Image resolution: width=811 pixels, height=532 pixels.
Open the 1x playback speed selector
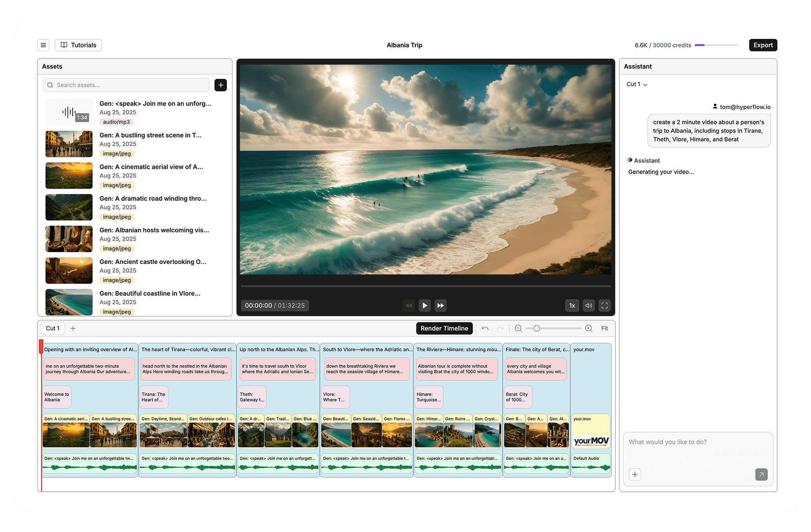[x=572, y=305]
